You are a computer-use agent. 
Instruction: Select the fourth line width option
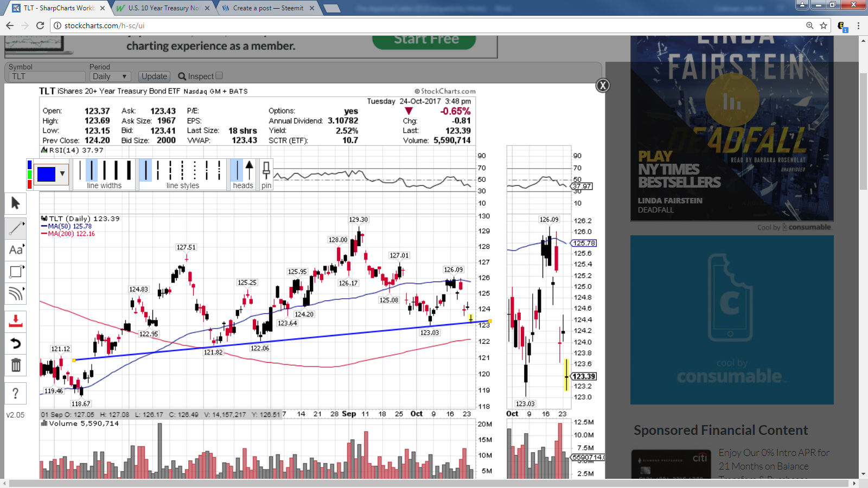coord(116,170)
